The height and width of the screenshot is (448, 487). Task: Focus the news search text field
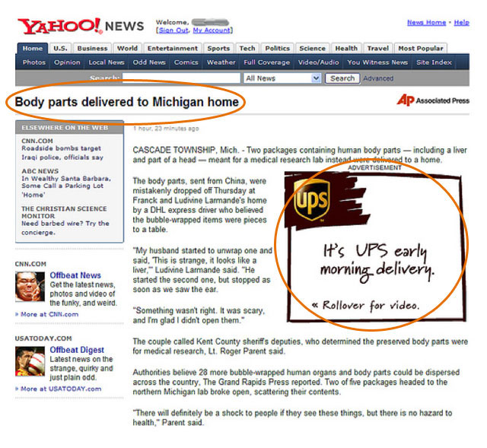[x=181, y=78]
